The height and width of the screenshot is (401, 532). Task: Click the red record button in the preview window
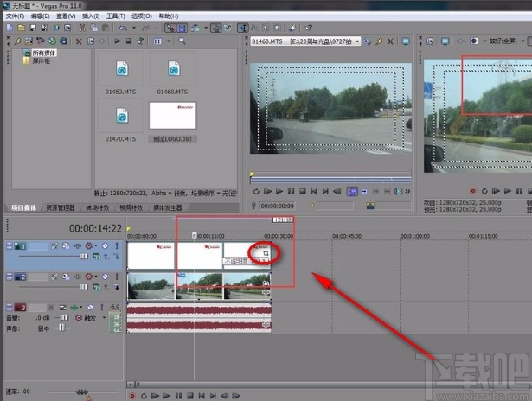click(472, 190)
